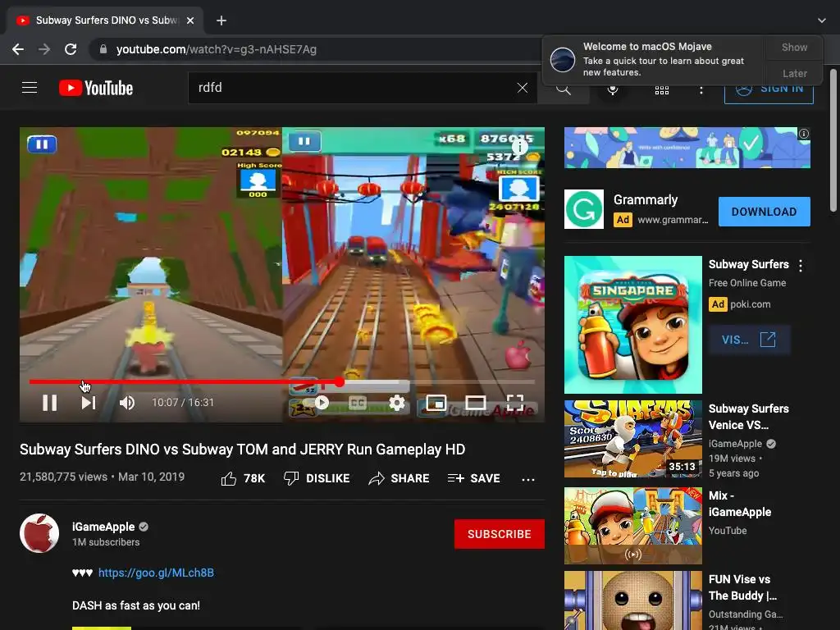Open Subway Surfers Venice VS title
Screen dimensions: 840x630
tap(748, 417)
